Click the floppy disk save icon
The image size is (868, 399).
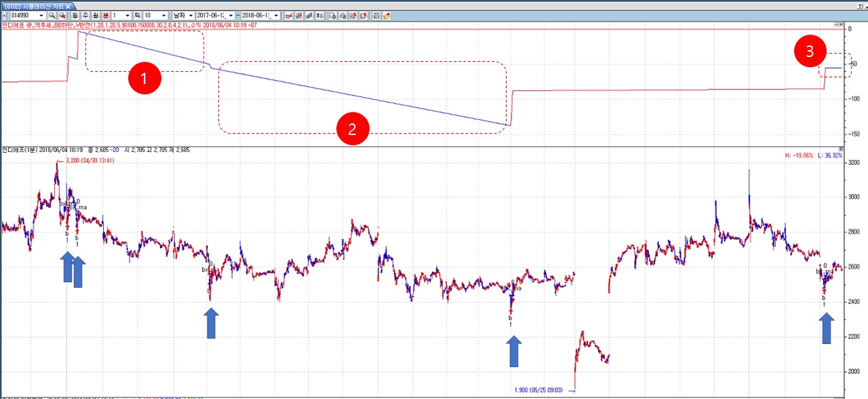(376, 15)
